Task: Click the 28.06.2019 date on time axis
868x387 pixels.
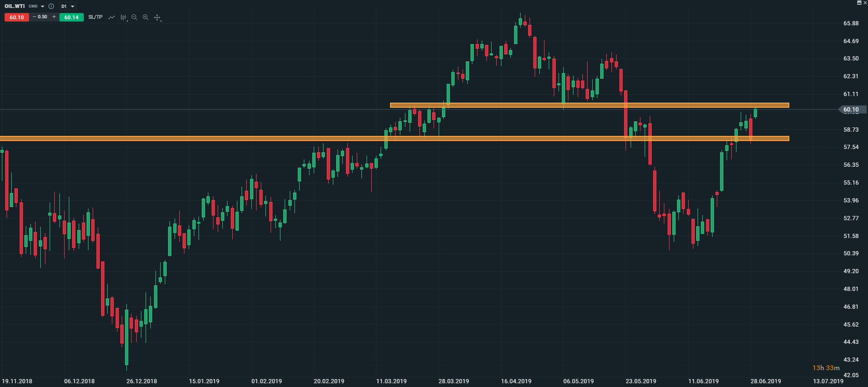Action: (x=765, y=381)
